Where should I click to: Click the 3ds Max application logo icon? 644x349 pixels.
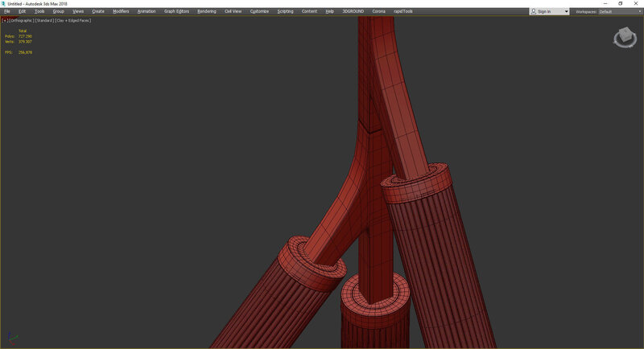(x=3, y=3)
